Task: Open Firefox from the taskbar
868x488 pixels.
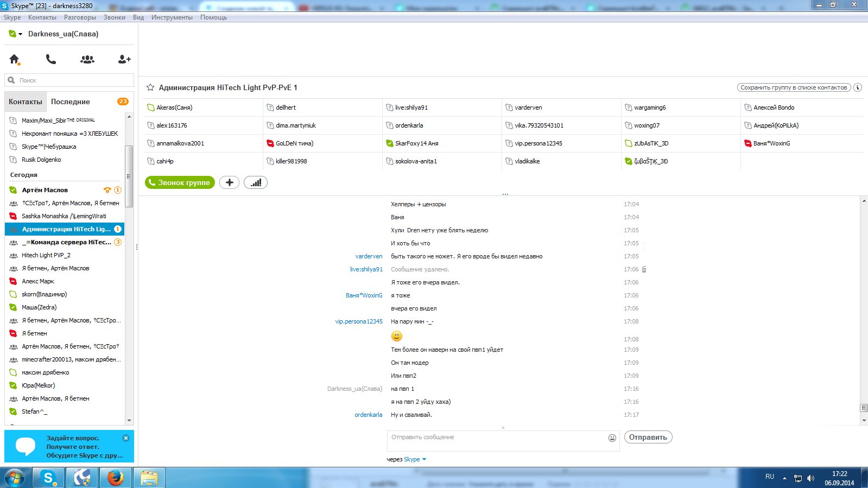Action: click(x=115, y=478)
